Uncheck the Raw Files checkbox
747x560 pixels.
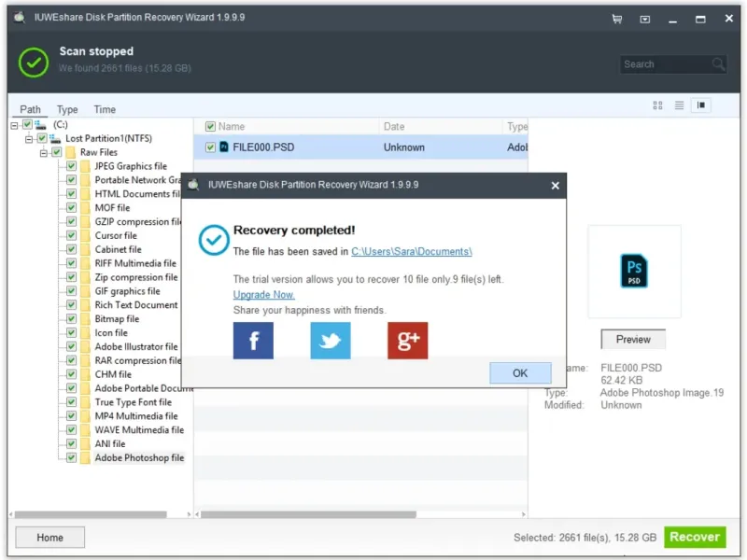tap(57, 152)
